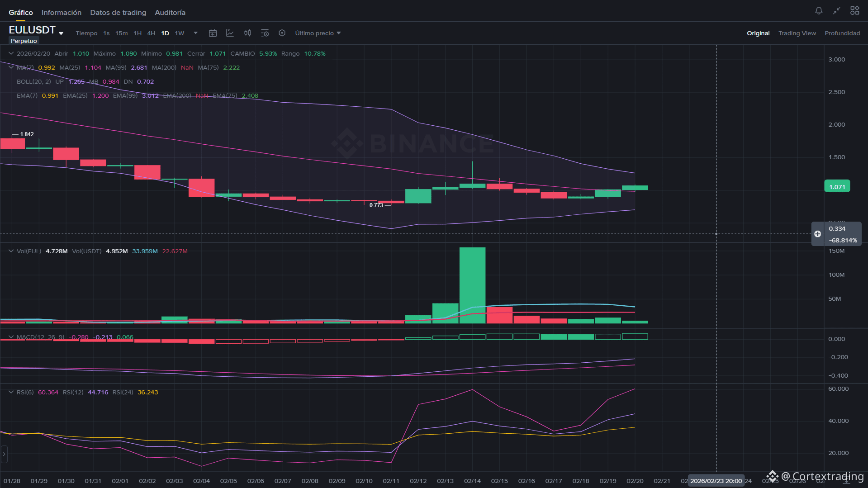Click the RSI(6) indicator label
The width and height of the screenshot is (868, 488).
point(25,392)
